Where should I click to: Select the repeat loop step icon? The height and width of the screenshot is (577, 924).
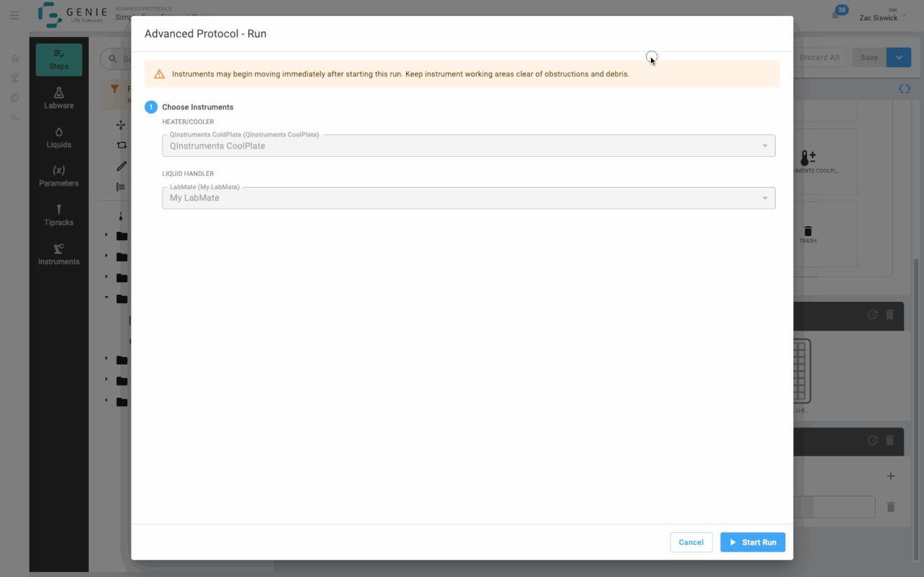pos(121,145)
